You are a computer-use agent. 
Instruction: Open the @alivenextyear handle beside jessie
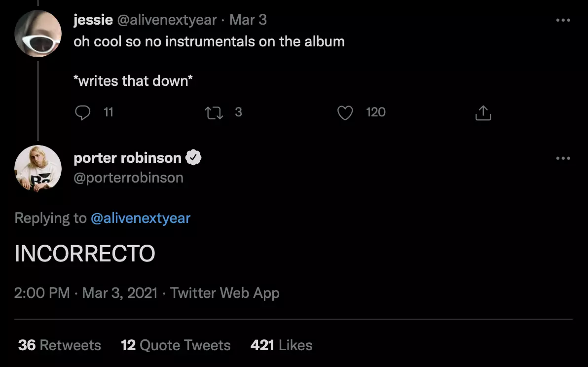pyautogui.click(x=167, y=20)
